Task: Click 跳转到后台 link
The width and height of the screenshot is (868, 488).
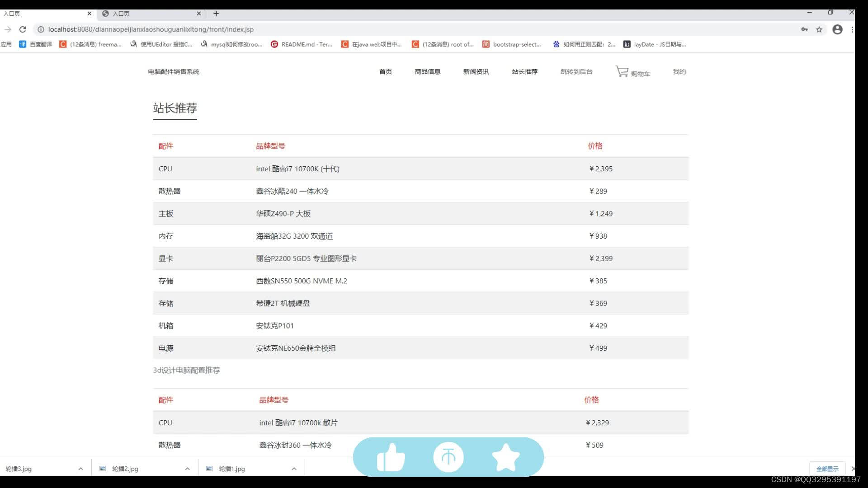Action: [576, 71]
